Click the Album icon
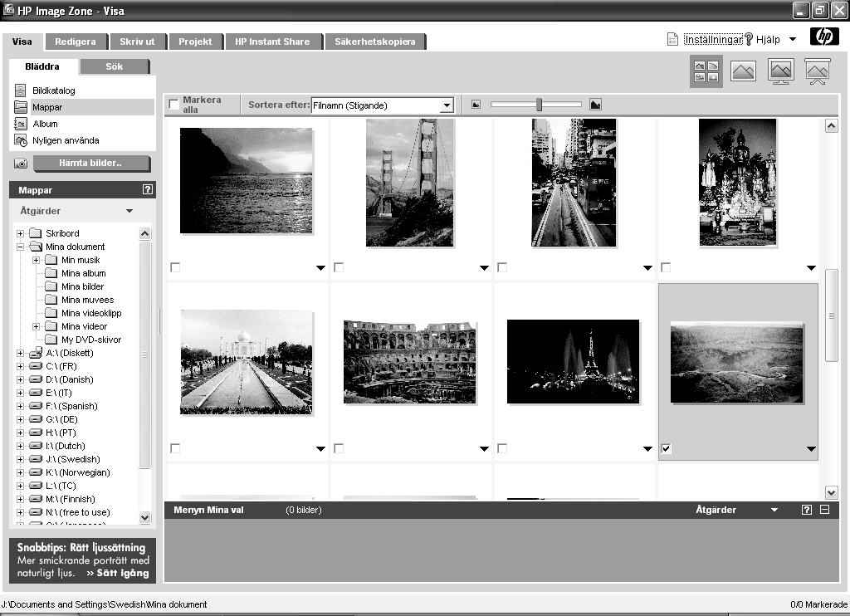Viewport: 850px width, 616px height. tap(20, 124)
